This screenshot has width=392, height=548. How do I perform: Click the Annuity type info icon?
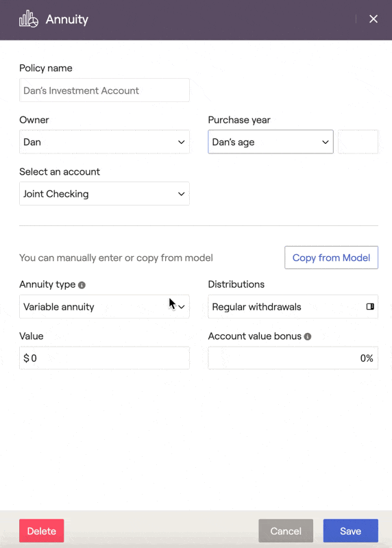click(82, 285)
